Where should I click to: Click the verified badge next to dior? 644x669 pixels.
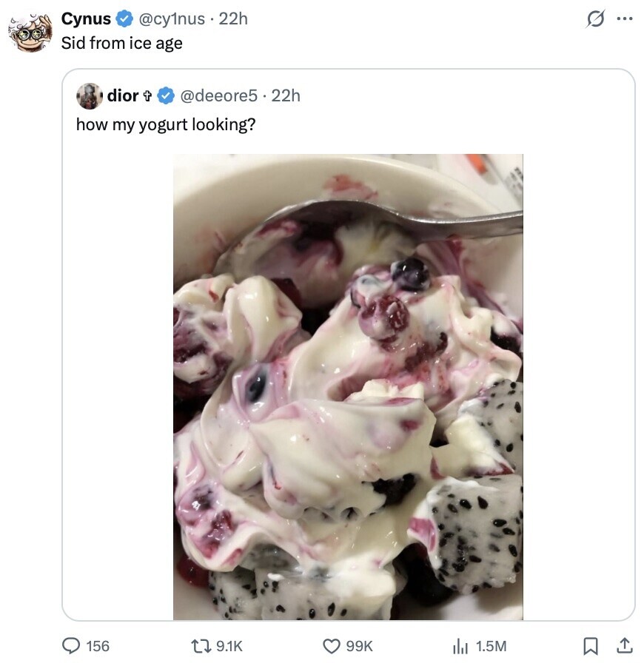point(167,96)
